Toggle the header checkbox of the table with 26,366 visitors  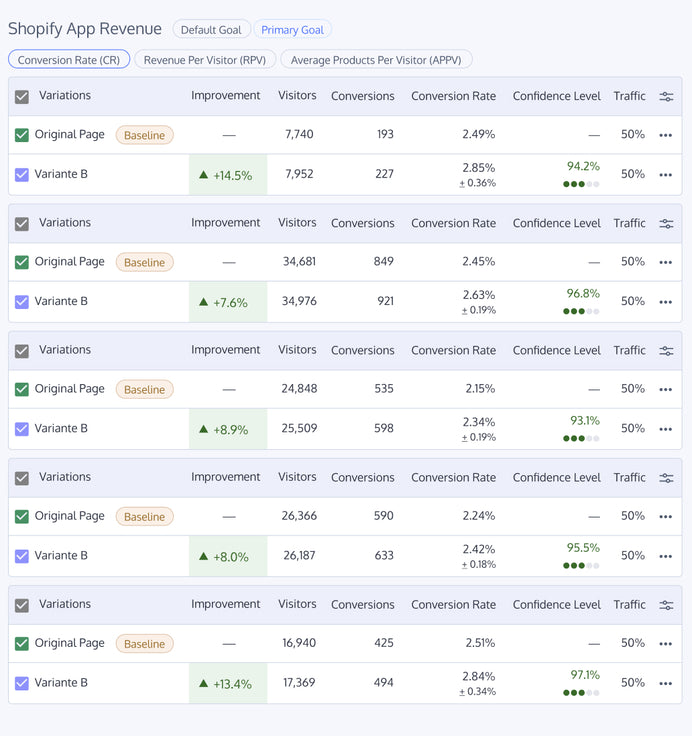(22, 478)
